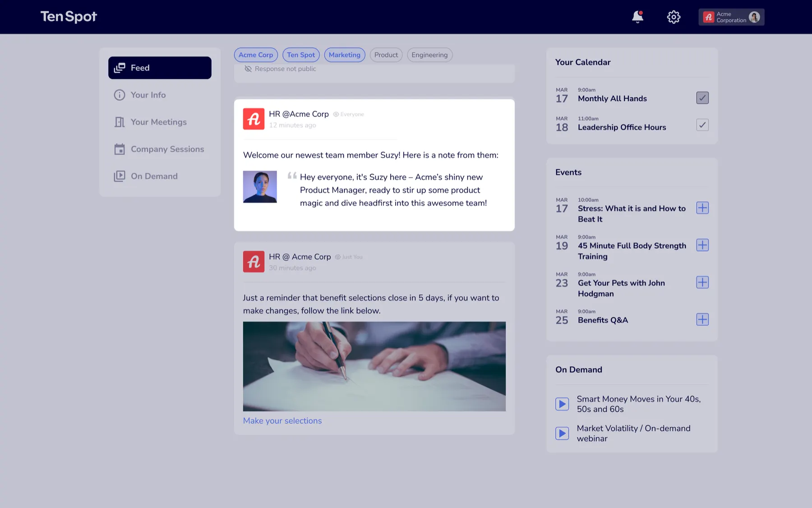This screenshot has height=508, width=812.
Task: Open the notifications bell
Action: click(637, 17)
